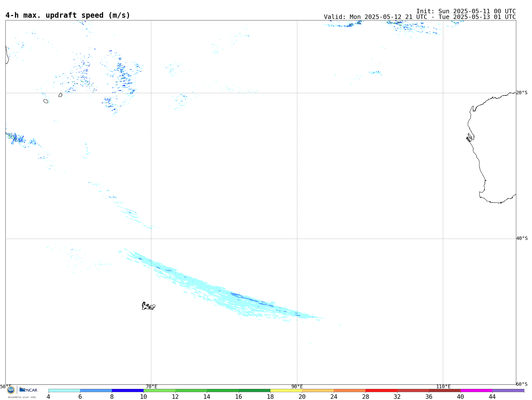Image resolution: width=532 pixels, height=400 pixels.
Task: Click the 110°E longitude label
Action: pyautogui.click(x=443, y=386)
